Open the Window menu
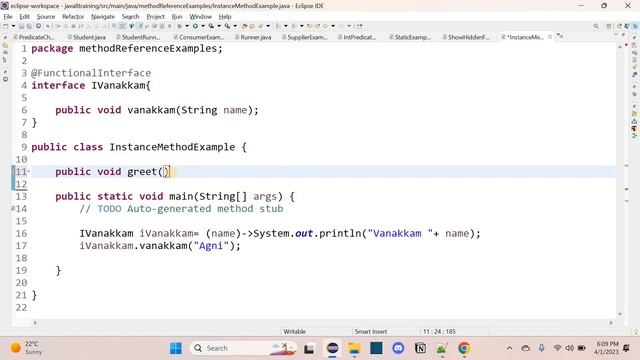The image size is (640, 360). click(x=200, y=17)
